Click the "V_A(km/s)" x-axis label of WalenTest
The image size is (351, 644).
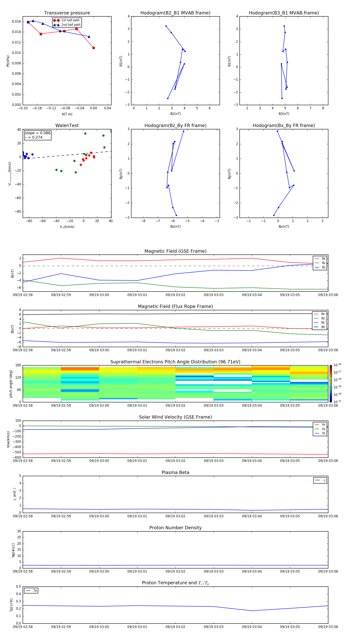click(x=67, y=227)
